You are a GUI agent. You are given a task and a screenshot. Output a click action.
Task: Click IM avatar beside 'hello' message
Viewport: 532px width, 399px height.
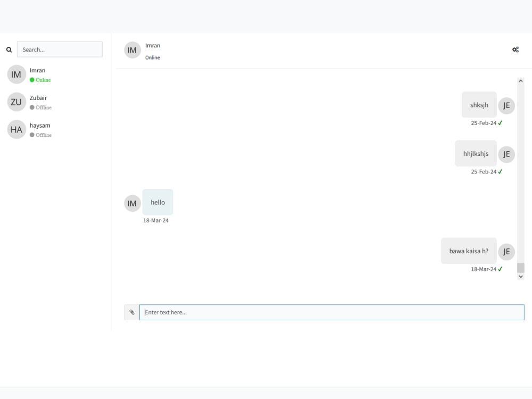click(132, 203)
